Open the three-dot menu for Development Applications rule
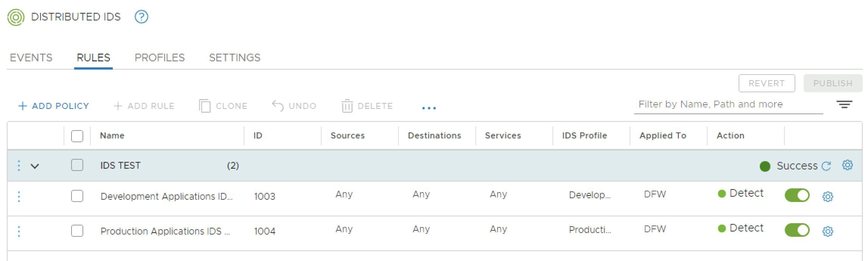 [x=19, y=196]
